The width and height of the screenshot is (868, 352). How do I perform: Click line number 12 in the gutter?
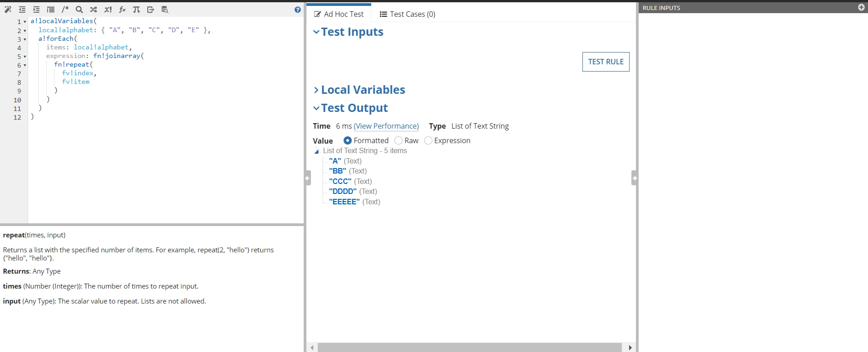(x=17, y=117)
